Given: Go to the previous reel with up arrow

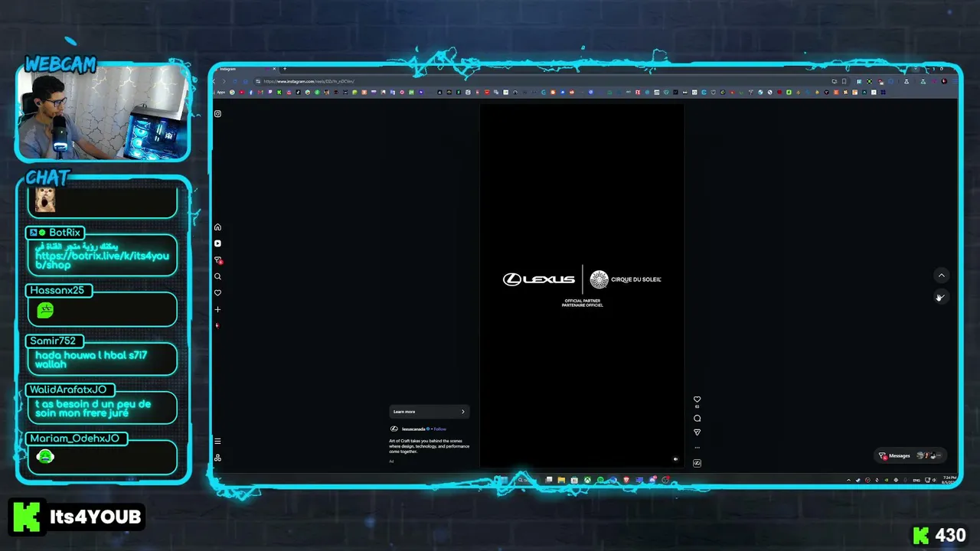Looking at the screenshot, I should click(x=942, y=275).
